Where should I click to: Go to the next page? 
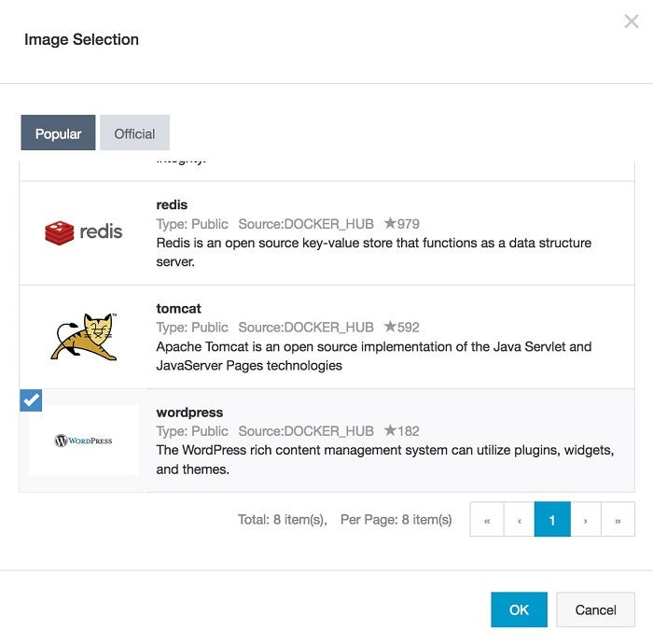click(x=586, y=520)
